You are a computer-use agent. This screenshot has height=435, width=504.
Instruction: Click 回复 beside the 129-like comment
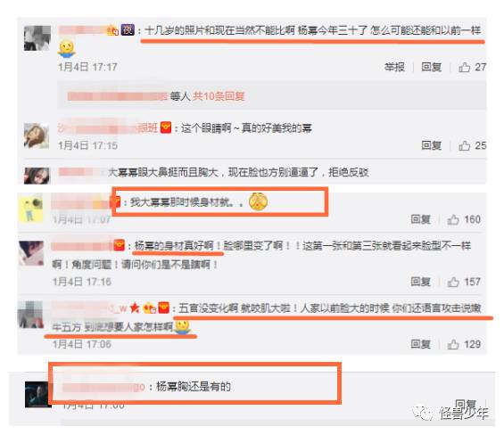coord(421,344)
